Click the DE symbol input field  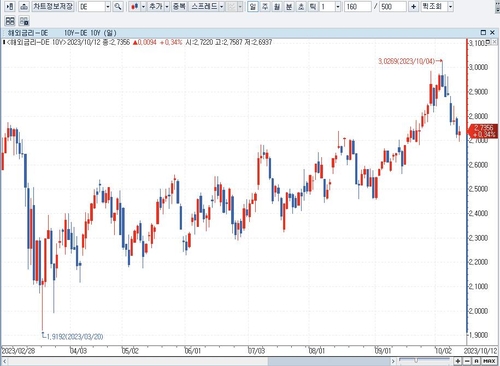click(92, 7)
